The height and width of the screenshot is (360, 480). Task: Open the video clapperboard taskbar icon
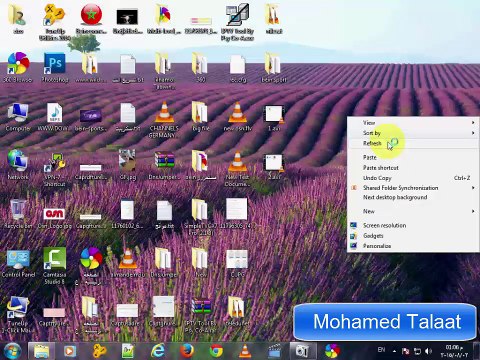274,351
